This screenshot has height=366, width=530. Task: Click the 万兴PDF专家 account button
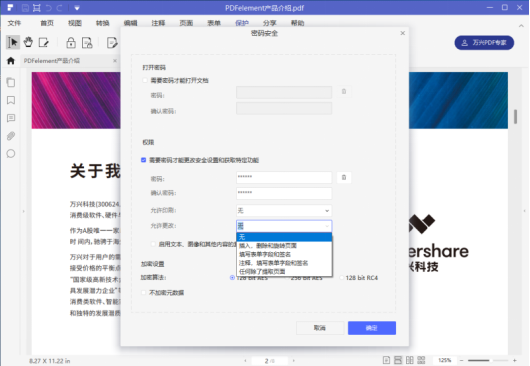pos(484,43)
